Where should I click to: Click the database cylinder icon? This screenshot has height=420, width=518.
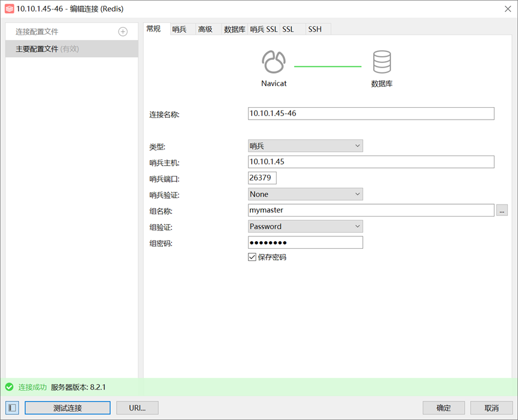click(381, 62)
